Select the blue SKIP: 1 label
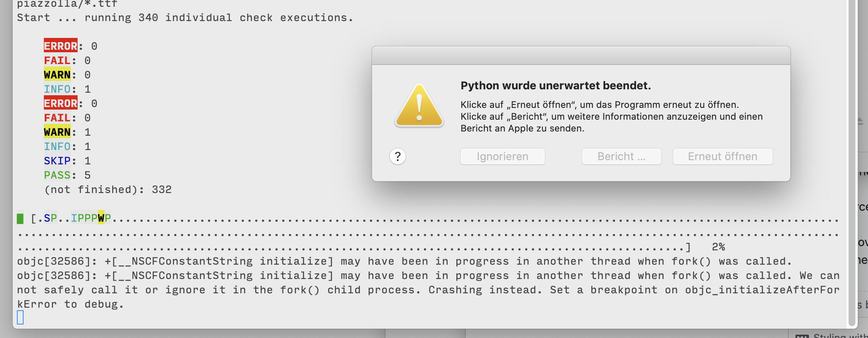The height and width of the screenshot is (338, 868). 58,161
